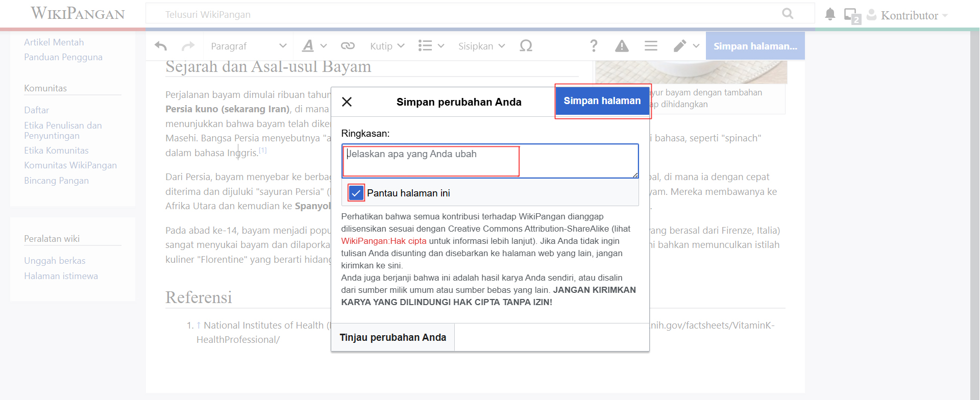The image size is (980, 400).
Task: Open the list formatting menu
Action: 431,46
